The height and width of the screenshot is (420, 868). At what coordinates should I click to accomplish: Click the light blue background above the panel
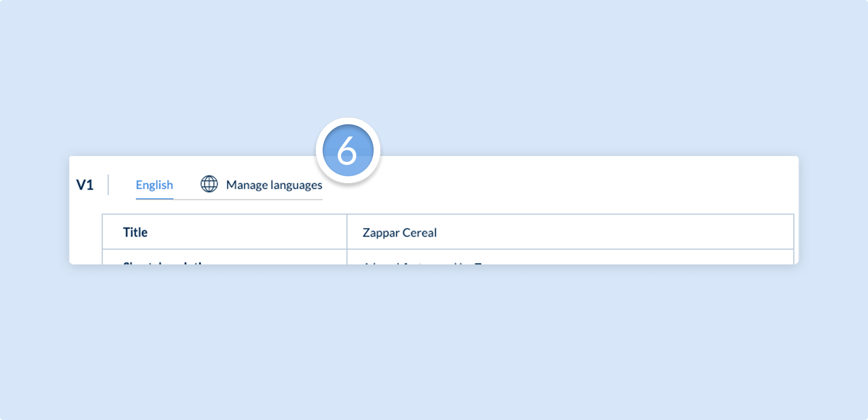pyautogui.click(x=434, y=68)
